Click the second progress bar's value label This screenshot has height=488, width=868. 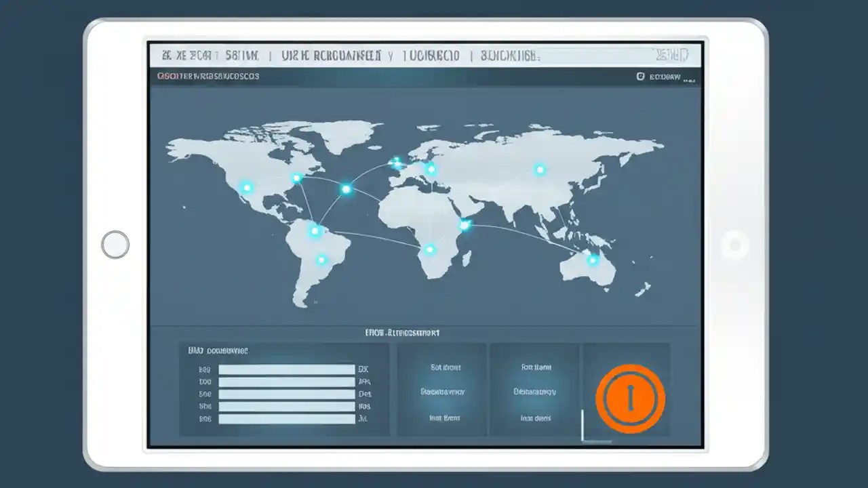[363, 382]
